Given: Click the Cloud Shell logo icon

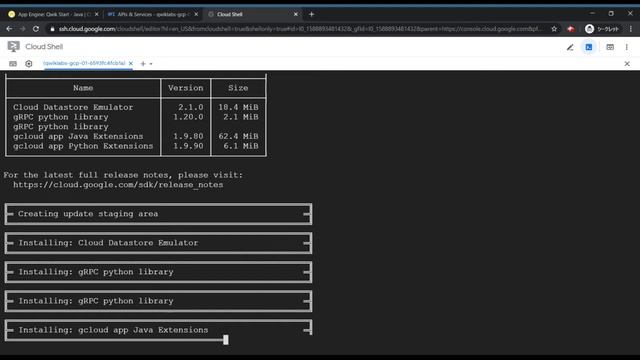Looking at the screenshot, I should (x=13, y=47).
